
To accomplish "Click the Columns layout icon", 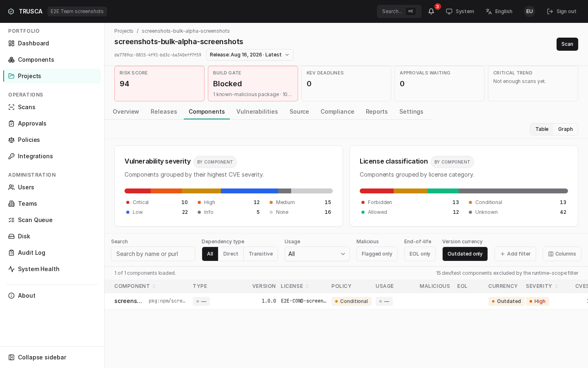I will pyautogui.click(x=551, y=254).
